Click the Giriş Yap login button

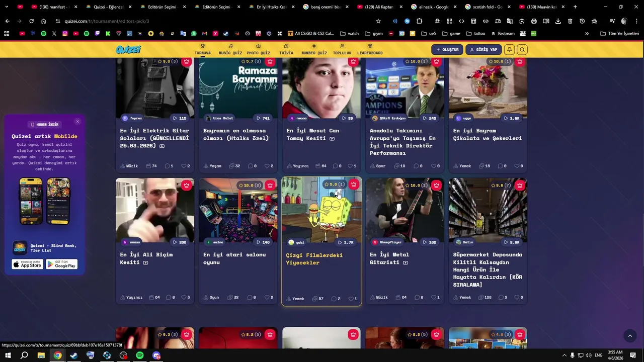(484, 50)
